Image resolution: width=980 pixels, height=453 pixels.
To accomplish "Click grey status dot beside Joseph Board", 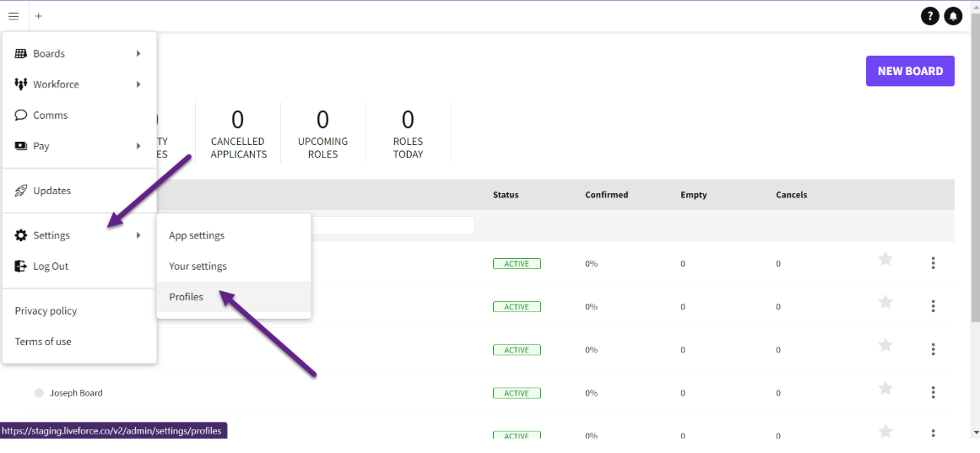I will pyautogui.click(x=39, y=393).
